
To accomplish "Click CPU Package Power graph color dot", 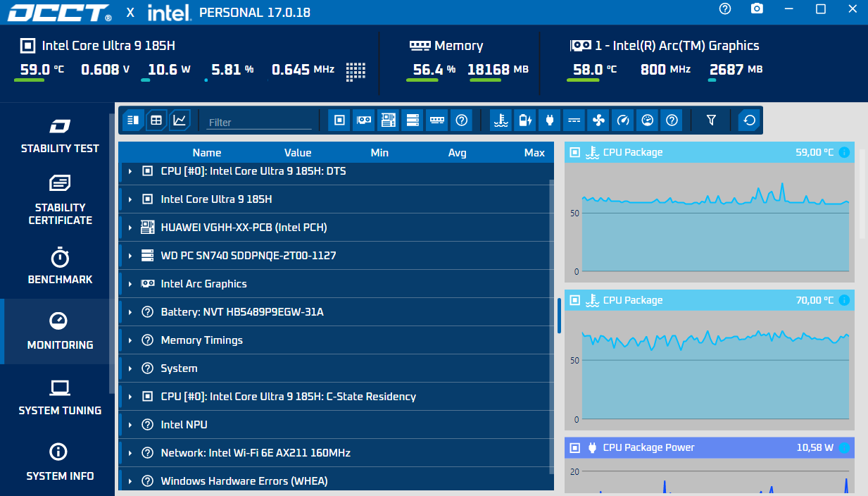I will pos(844,447).
